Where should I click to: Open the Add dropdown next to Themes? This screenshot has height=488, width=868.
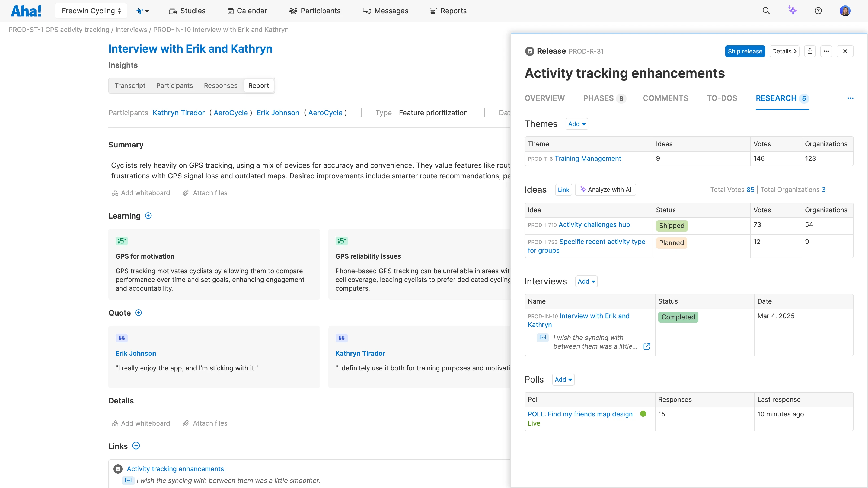(x=576, y=124)
